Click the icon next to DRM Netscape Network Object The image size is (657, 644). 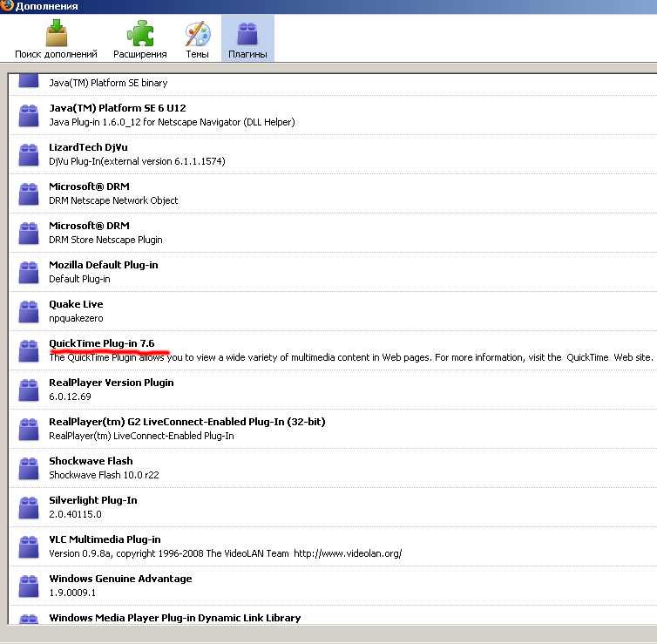29,193
